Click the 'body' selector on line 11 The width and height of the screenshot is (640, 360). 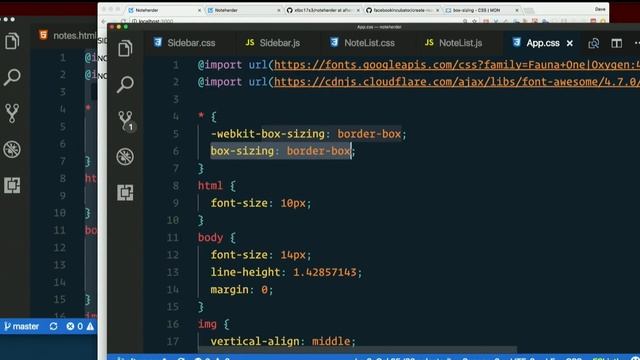click(x=210, y=238)
